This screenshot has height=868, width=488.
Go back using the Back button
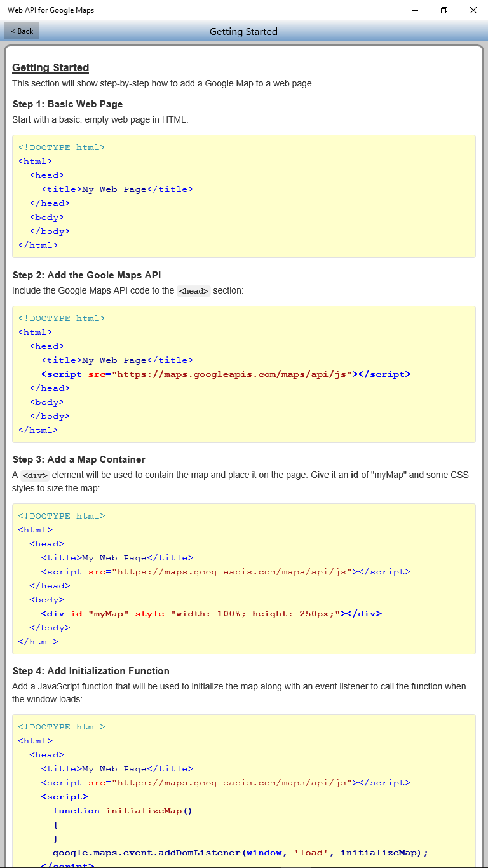22,31
